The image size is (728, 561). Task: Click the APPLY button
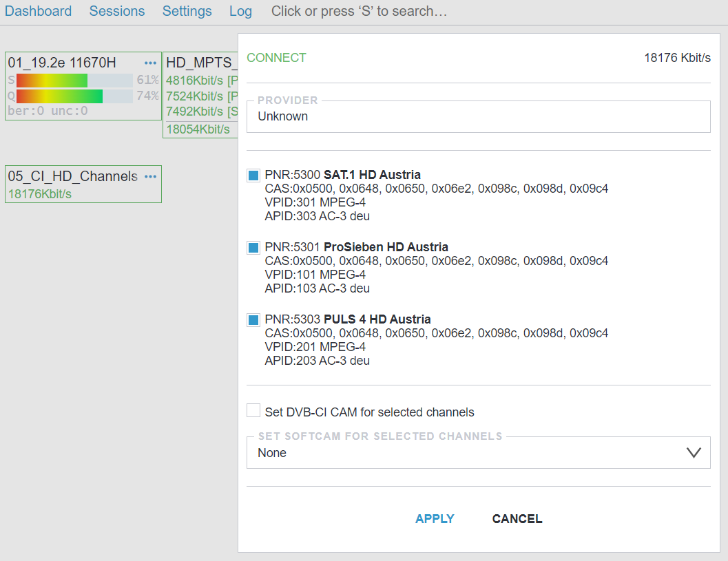(x=435, y=519)
